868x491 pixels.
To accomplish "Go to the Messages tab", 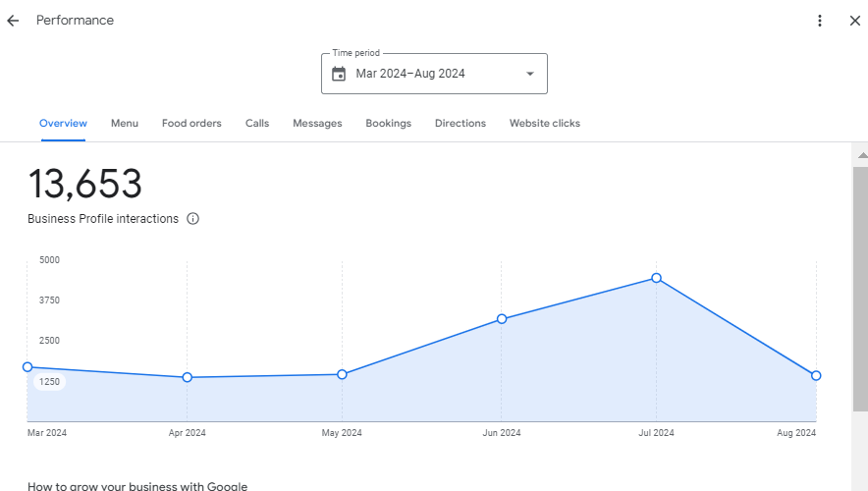I will coord(317,124).
